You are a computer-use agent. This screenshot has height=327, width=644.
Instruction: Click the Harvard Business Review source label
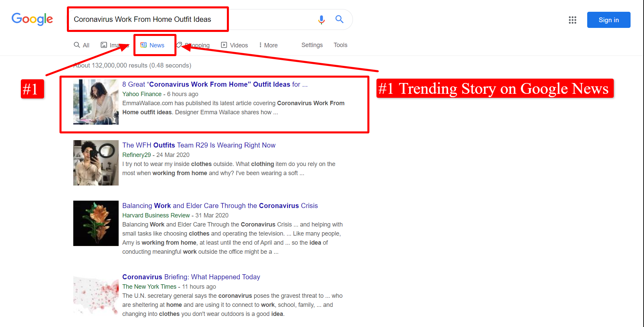tap(156, 215)
